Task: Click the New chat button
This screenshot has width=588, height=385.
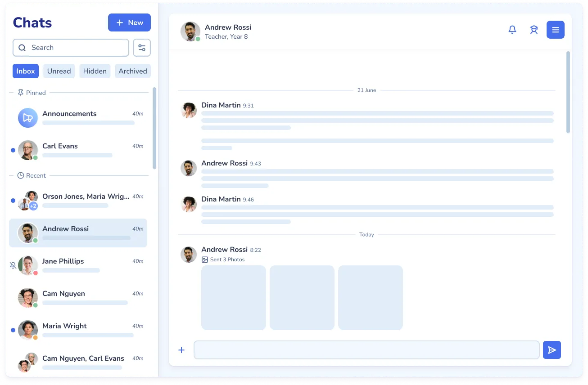Action: pos(129,22)
